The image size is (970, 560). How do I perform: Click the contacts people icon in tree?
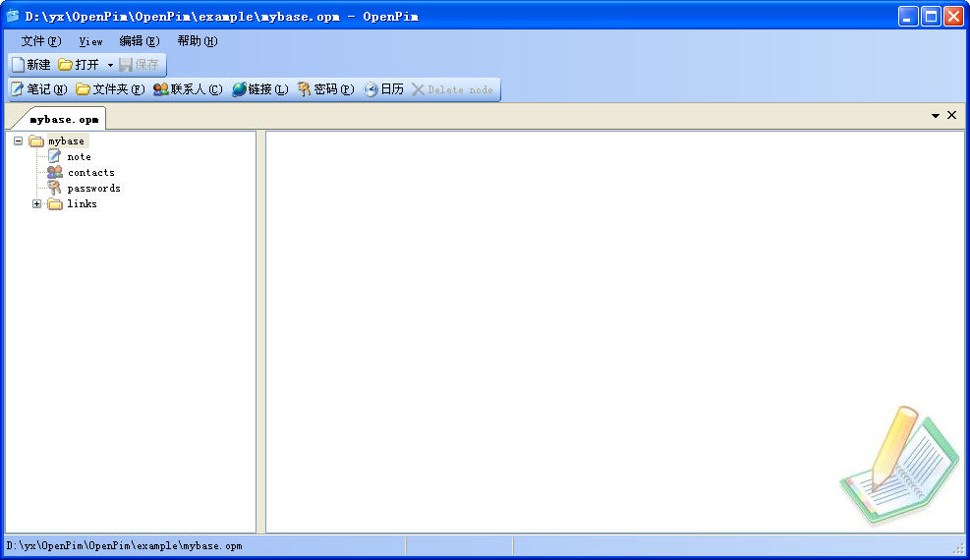tap(54, 172)
